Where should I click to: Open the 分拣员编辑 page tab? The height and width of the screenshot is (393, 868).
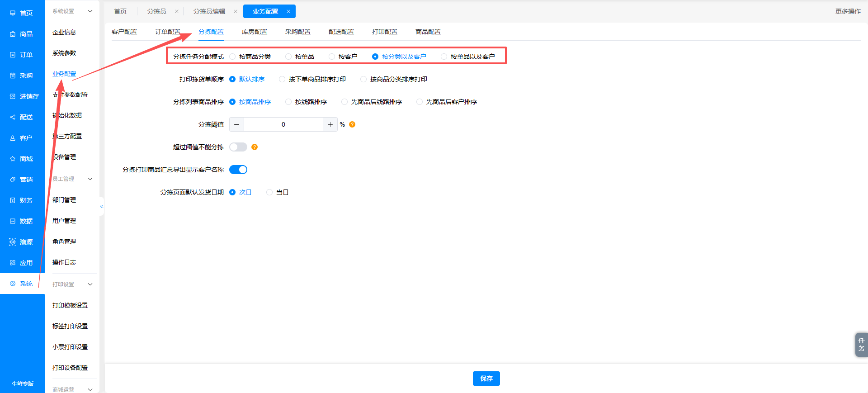pos(209,11)
